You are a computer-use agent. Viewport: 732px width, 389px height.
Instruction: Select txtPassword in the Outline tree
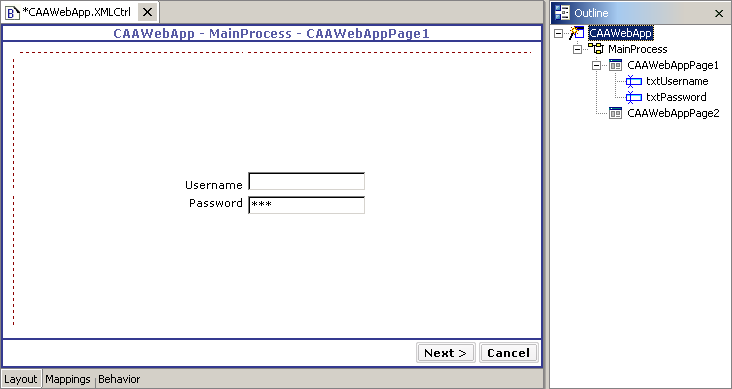676,97
